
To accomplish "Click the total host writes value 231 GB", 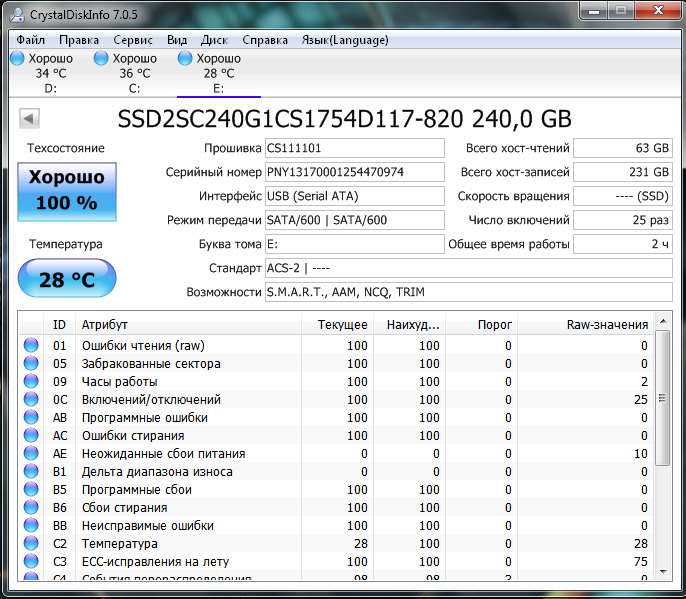I will point(623,172).
